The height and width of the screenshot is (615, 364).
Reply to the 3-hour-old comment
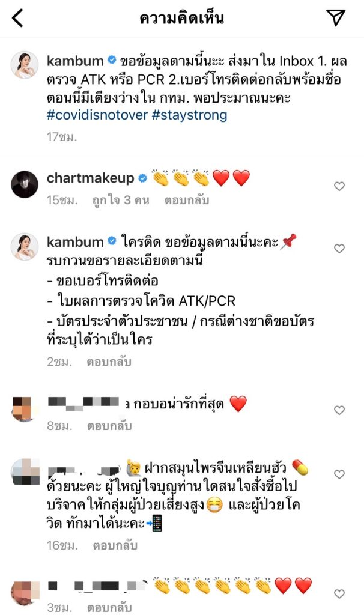tap(109, 608)
